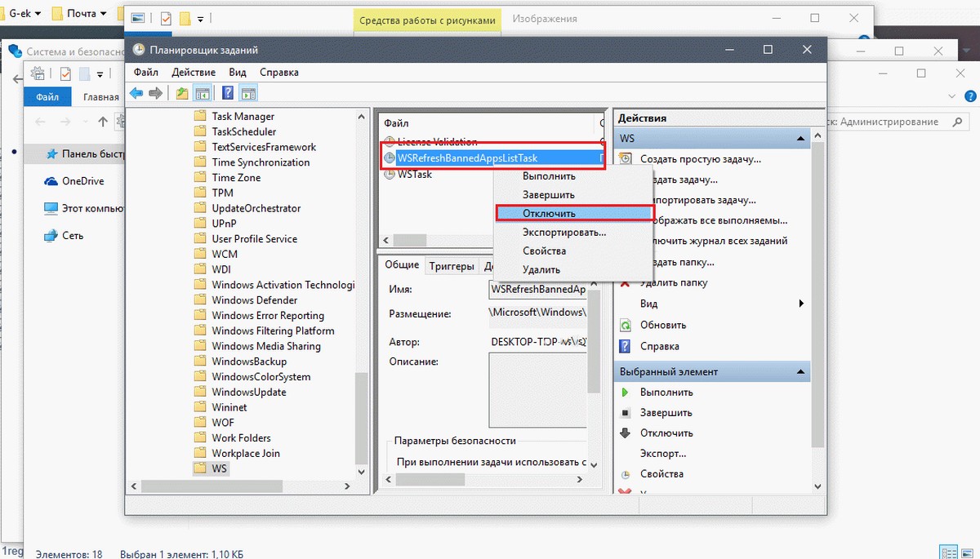
Task: Select the WSRefreshBannedAppsListTask row
Action: (x=493, y=158)
